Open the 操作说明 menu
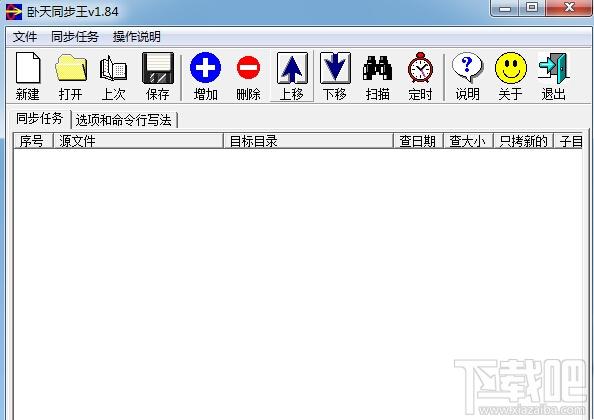This screenshot has height=420, width=594. (x=136, y=37)
